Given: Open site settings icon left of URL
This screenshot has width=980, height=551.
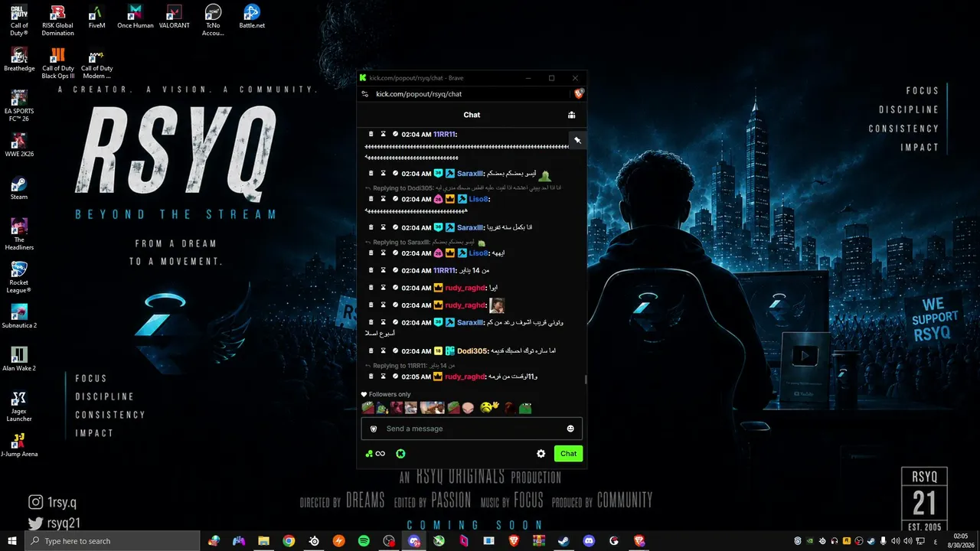Looking at the screenshot, I should (x=365, y=94).
